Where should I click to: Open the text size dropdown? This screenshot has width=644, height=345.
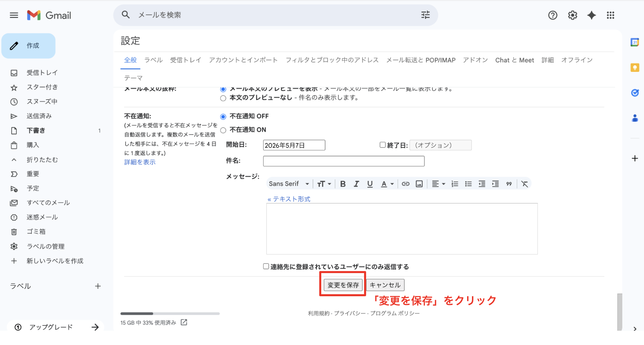(324, 184)
